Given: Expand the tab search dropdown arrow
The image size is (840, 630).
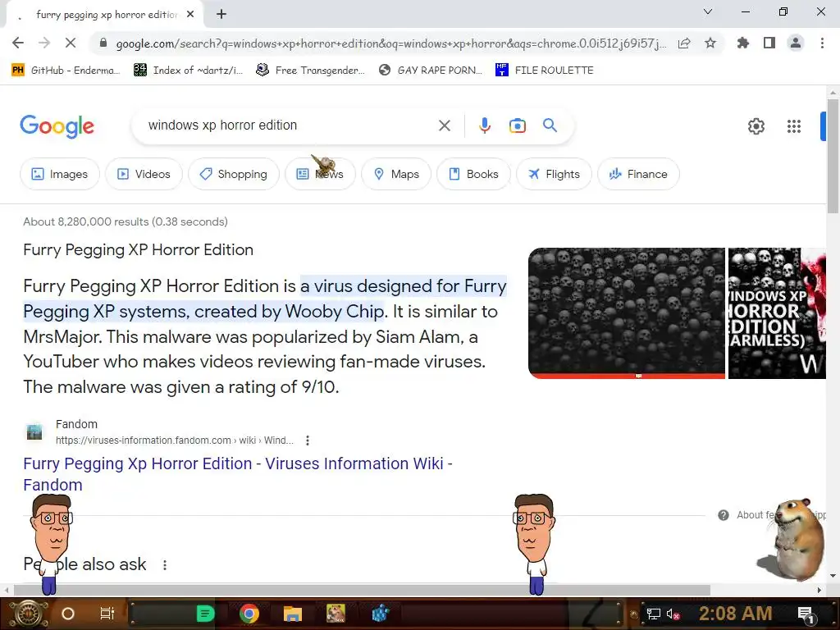Looking at the screenshot, I should 708,11.
